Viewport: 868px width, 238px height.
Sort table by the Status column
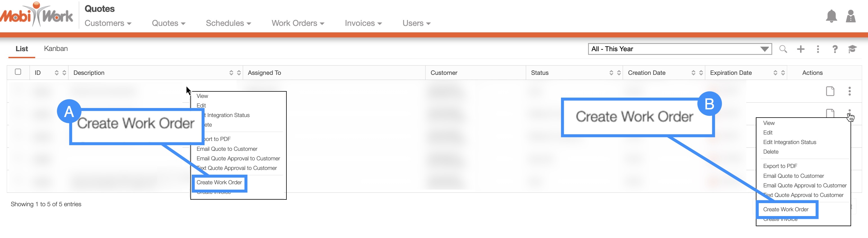pyautogui.click(x=615, y=73)
